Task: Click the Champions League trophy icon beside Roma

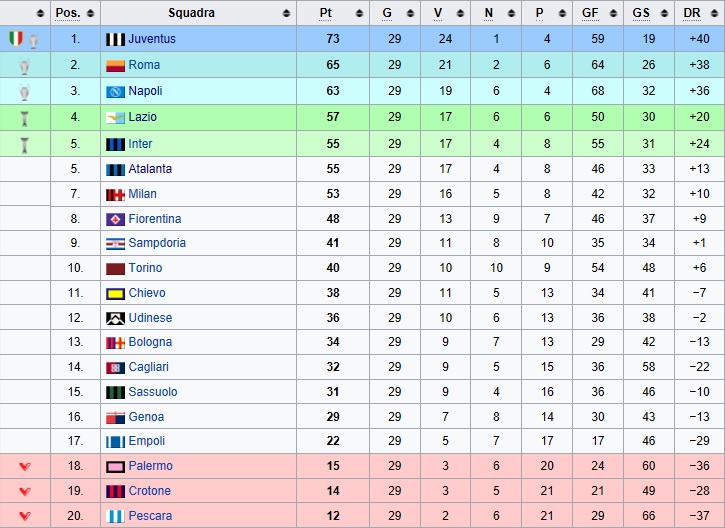Action: pos(25,66)
